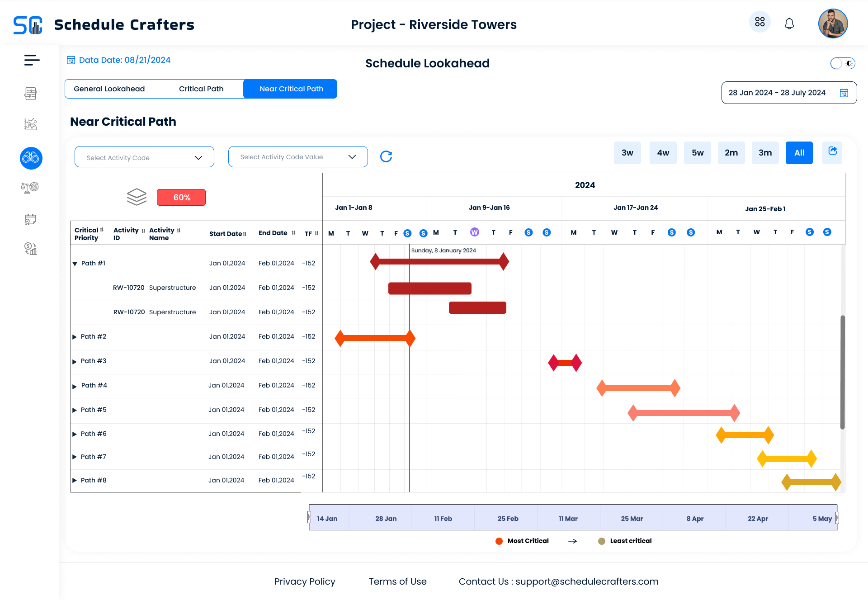
Task: Click the refresh filters icon
Action: tap(386, 156)
